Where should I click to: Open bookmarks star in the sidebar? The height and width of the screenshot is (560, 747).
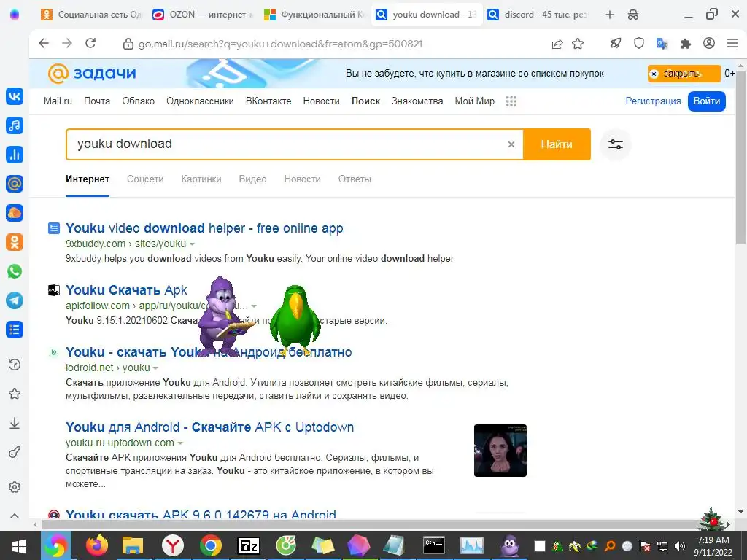coord(15,394)
